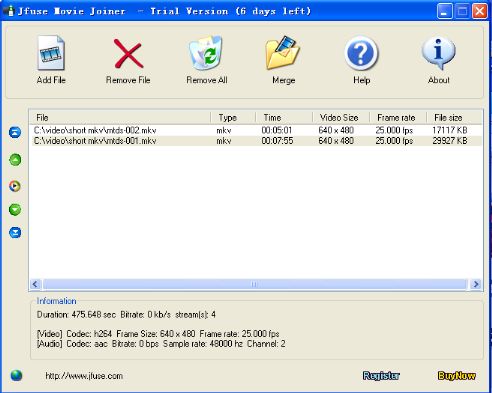Move selected file down one position
Image resolution: width=492 pixels, height=393 pixels.
[15, 210]
